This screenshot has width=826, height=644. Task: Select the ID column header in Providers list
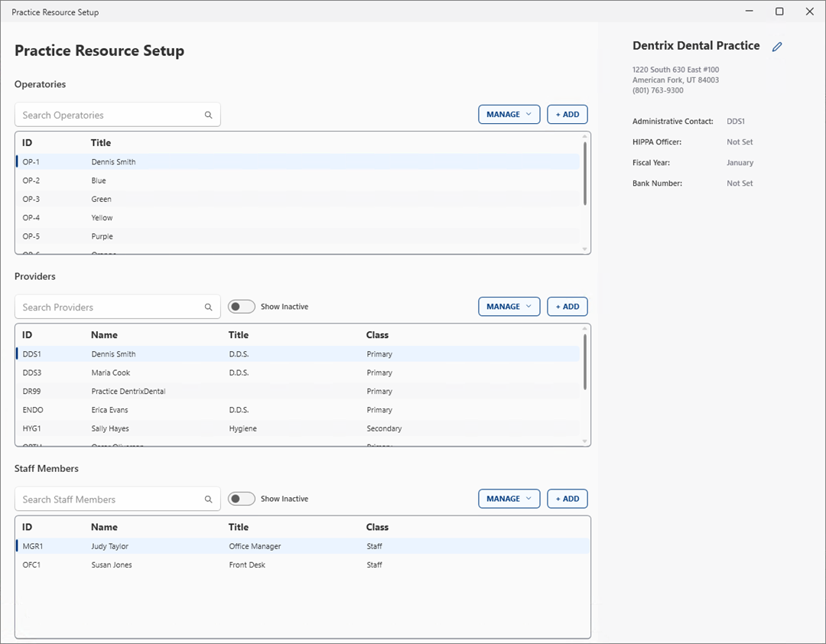click(29, 334)
